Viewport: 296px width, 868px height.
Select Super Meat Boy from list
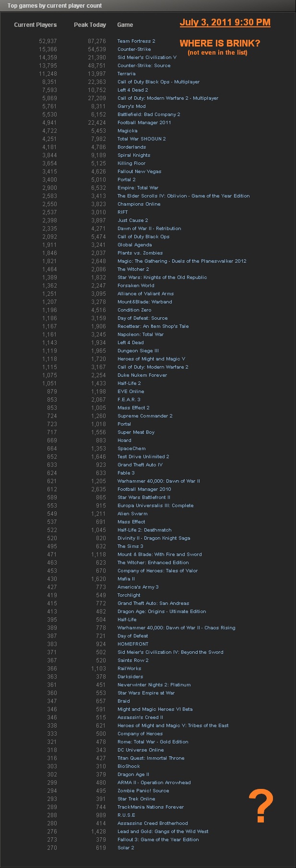click(x=136, y=432)
